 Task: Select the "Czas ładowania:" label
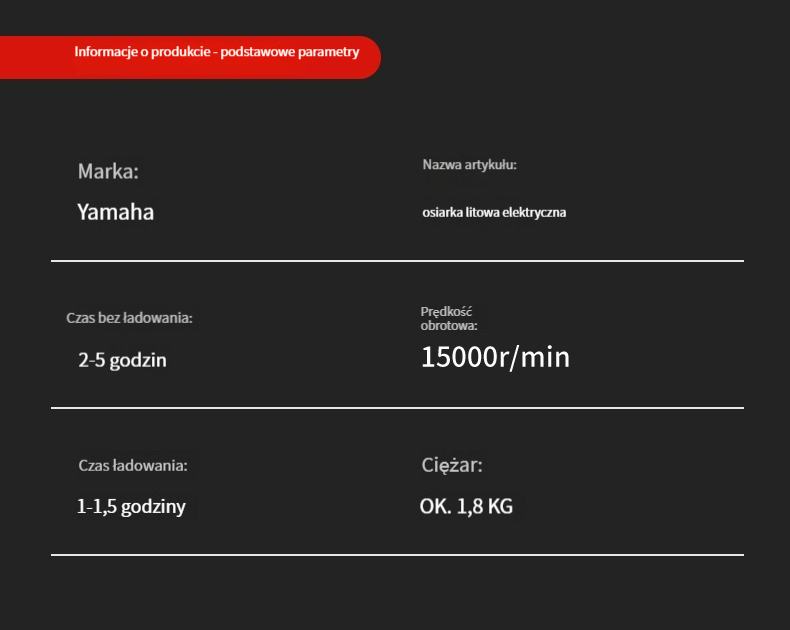pos(133,465)
